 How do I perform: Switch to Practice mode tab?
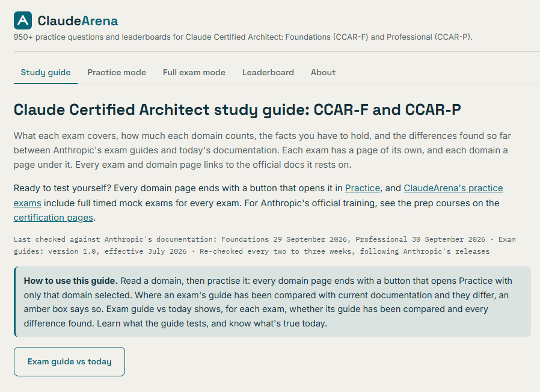tap(117, 72)
